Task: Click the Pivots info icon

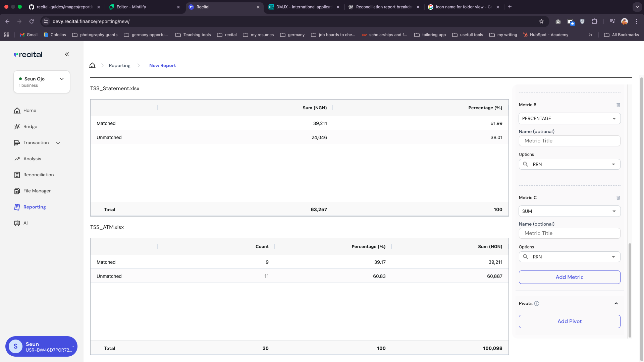Action: click(x=537, y=303)
